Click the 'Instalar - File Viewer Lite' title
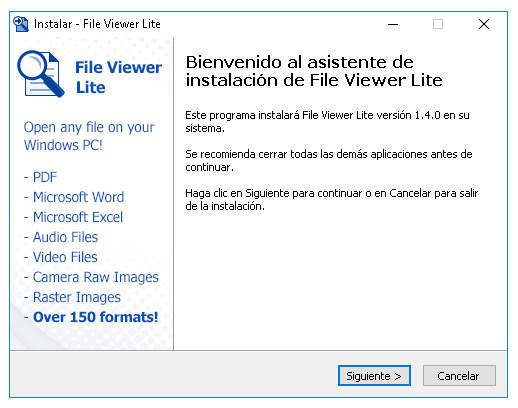This screenshot has height=408, width=518. [x=97, y=24]
